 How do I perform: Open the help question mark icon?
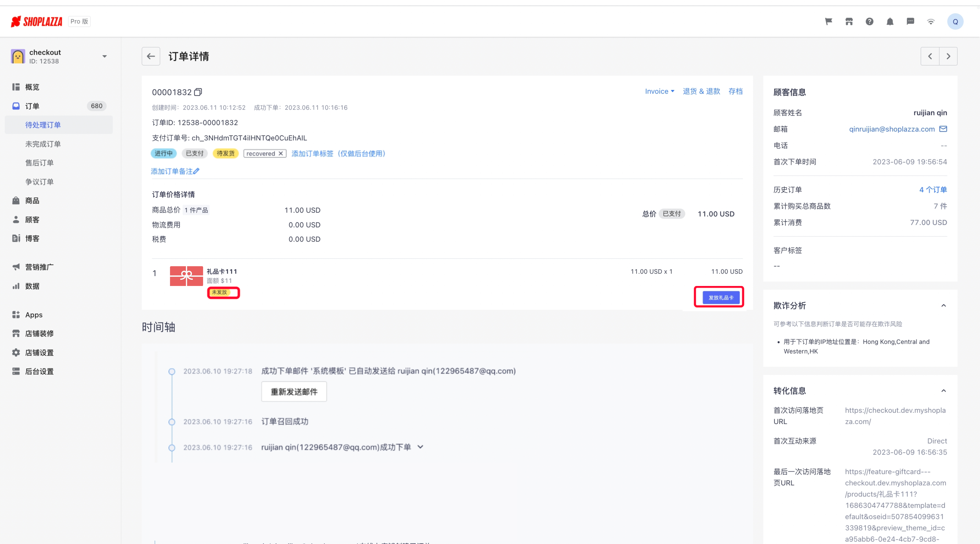point(869,22)
